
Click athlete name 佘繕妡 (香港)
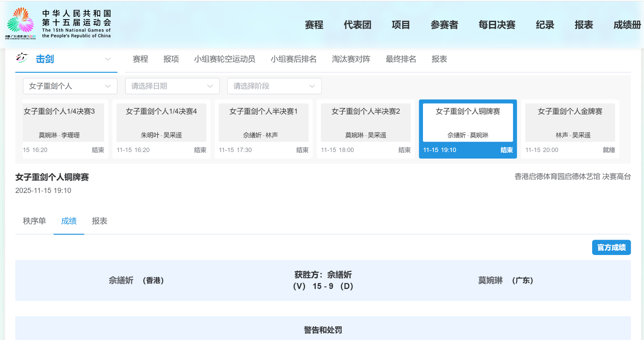121,280
